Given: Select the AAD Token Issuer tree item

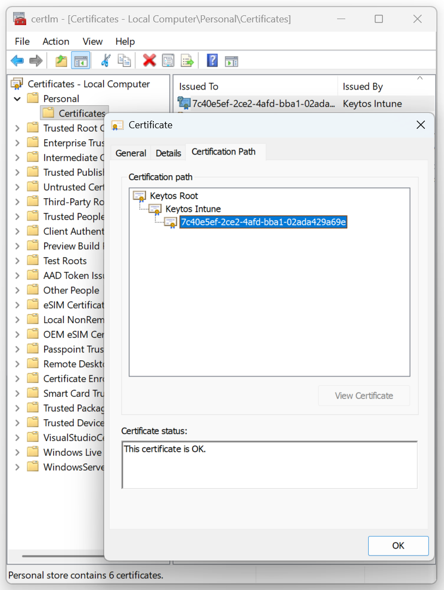Looking at the screenshot, I should (x=73, y=275).
